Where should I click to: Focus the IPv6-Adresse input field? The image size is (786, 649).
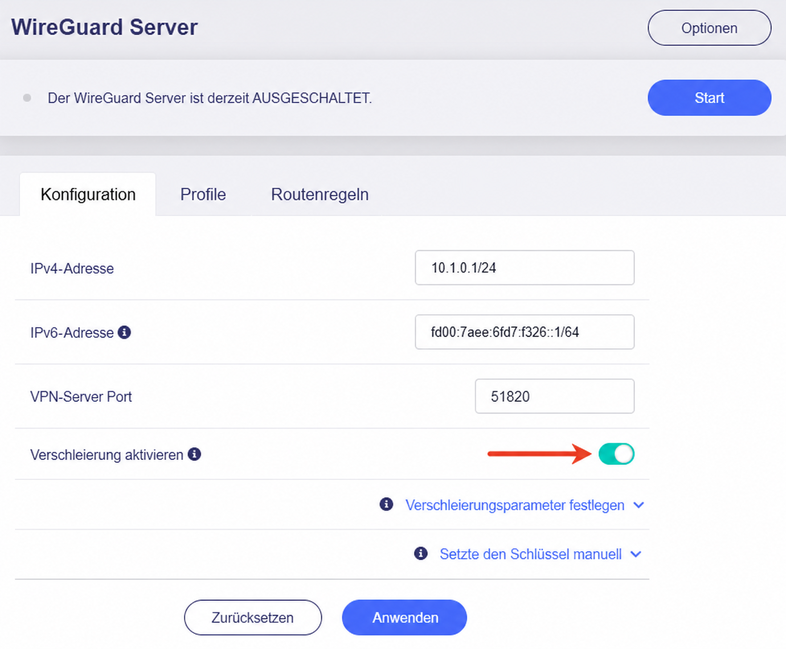(524, 332)
